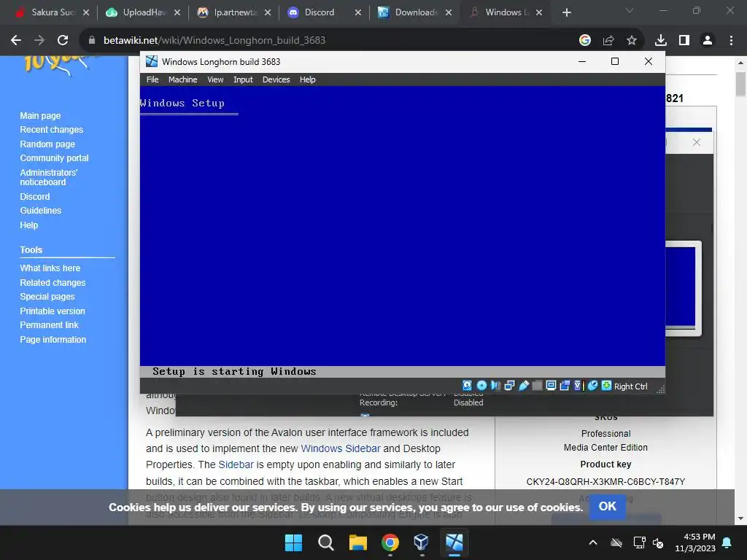
Task: Click the mouse integration indicator in VM status bar
Action: click(592, 386)
